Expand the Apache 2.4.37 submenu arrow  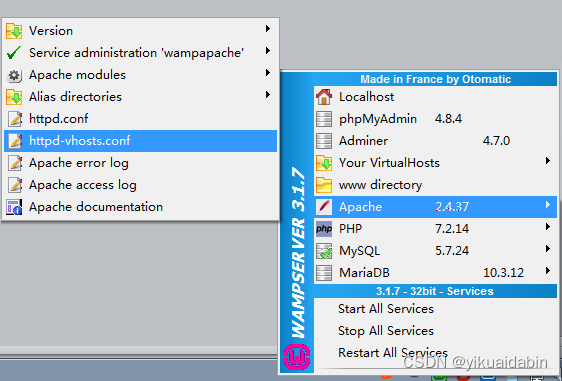click(548, 205)
